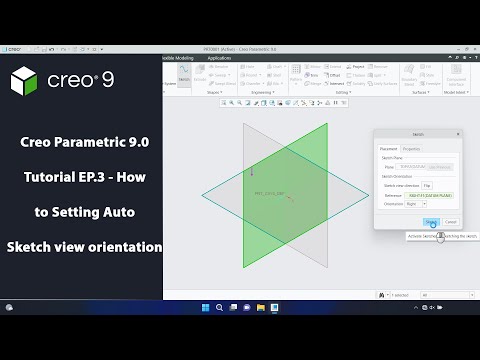Viewport: 480px width, 360px height.
Task: Click the Reference collector field
Action: coord(429,195)
